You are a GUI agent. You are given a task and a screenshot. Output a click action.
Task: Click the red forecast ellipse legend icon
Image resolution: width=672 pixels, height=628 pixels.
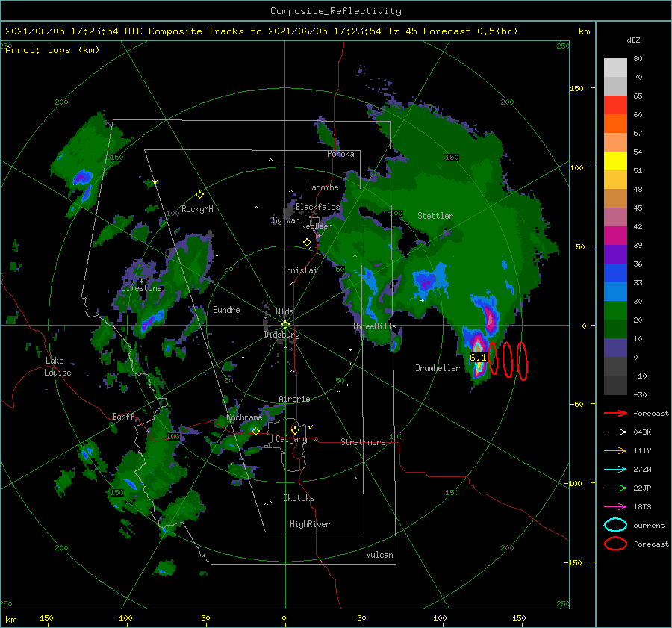(615, 544)
